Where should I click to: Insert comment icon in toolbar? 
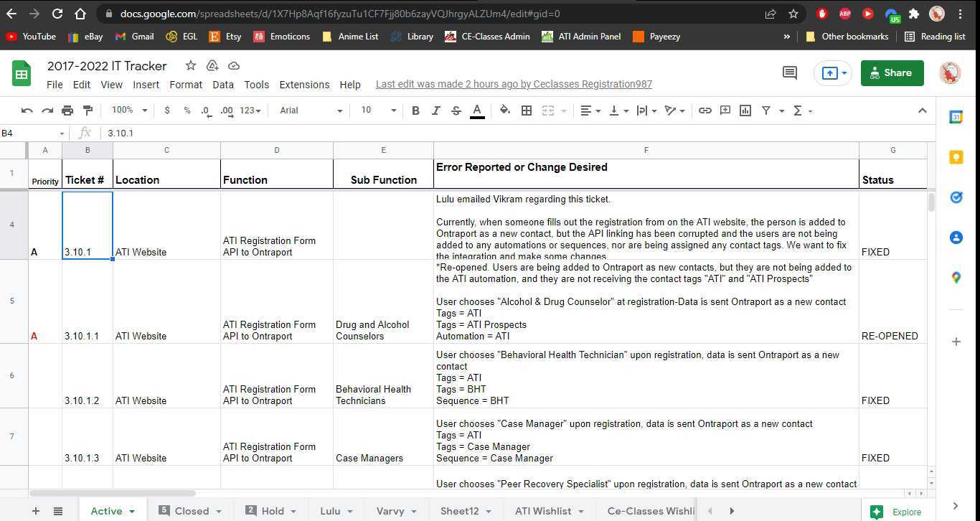point(725,111)
